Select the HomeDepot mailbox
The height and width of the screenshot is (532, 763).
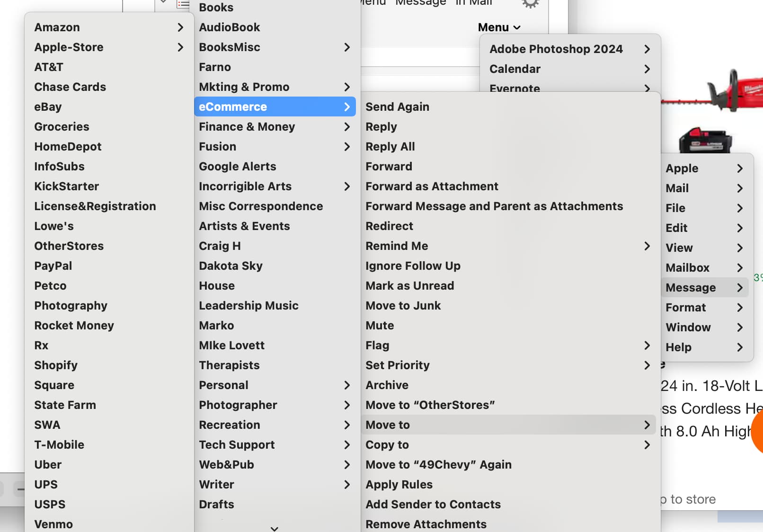[109, 147]
